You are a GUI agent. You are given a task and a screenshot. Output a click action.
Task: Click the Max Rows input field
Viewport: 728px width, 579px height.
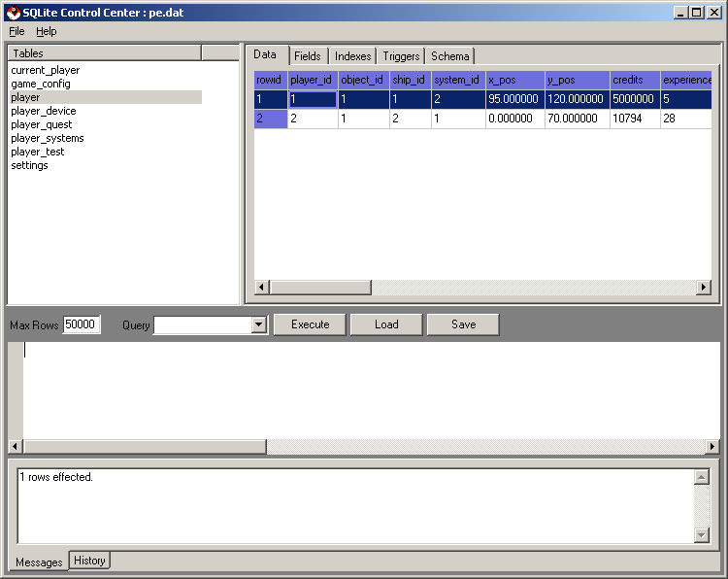click(82, 324)
